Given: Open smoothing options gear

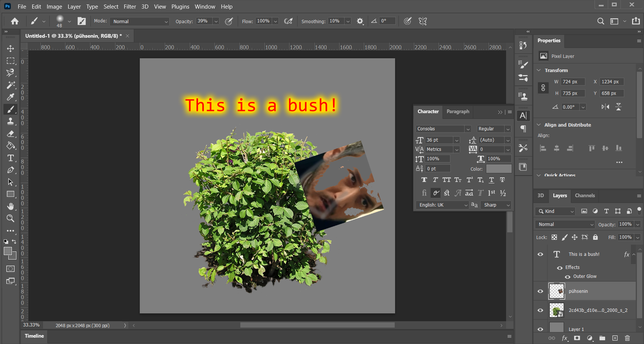Looking at the screenshot, I should point(360,21).
